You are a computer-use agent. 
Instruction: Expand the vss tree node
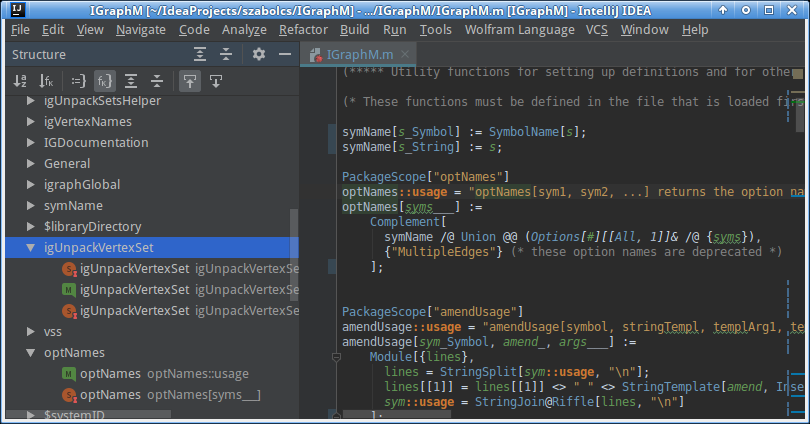coord(30,332)
